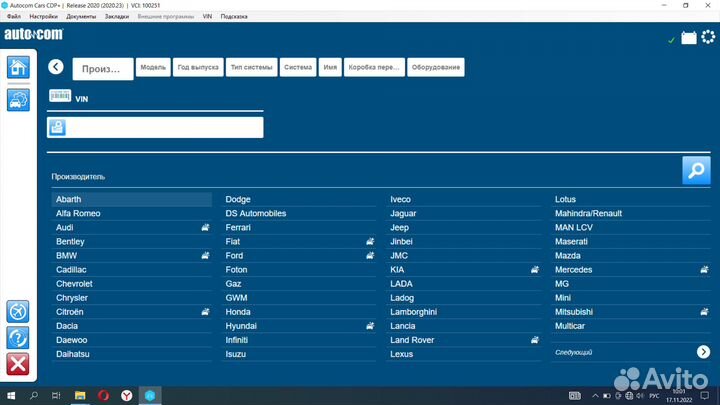Go back with the left arrow button

[56, 67]
